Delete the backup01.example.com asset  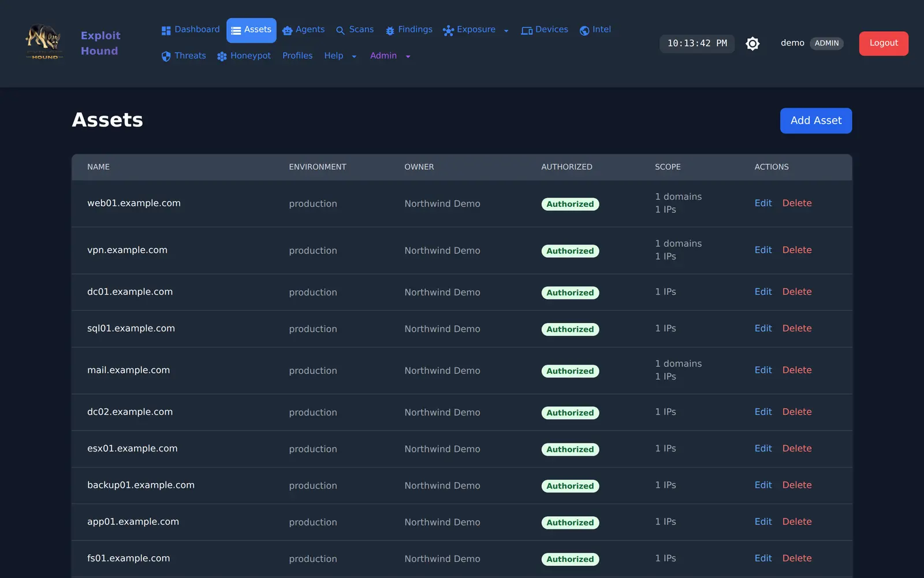[797, 486]
